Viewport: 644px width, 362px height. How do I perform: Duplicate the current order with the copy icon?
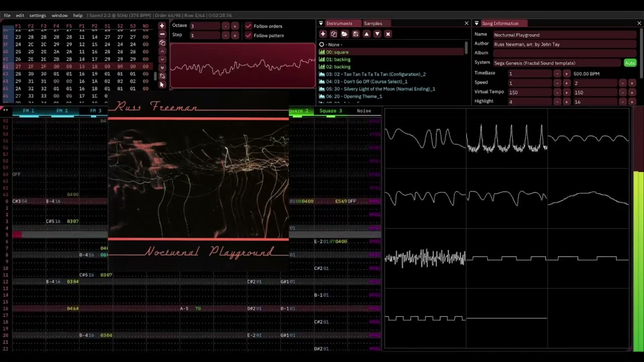[162, 43]
